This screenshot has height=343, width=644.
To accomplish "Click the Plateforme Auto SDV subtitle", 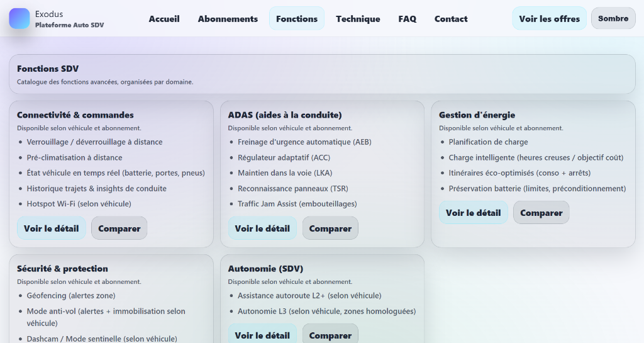I will coord(69,25).
